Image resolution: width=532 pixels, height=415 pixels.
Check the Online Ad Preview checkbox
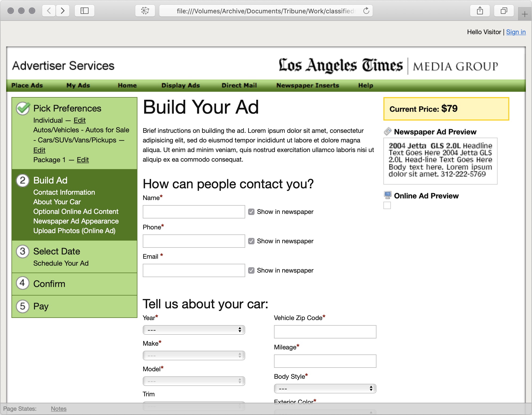[387, 205]
